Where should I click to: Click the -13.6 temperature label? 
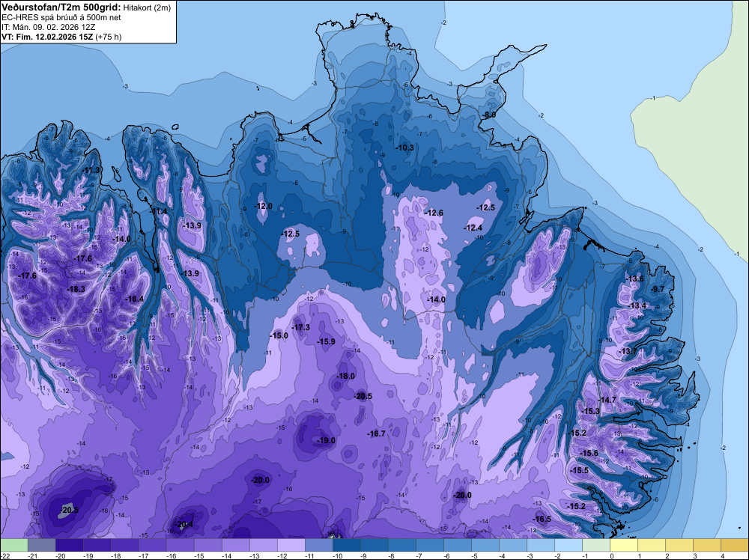click(635, 279)
